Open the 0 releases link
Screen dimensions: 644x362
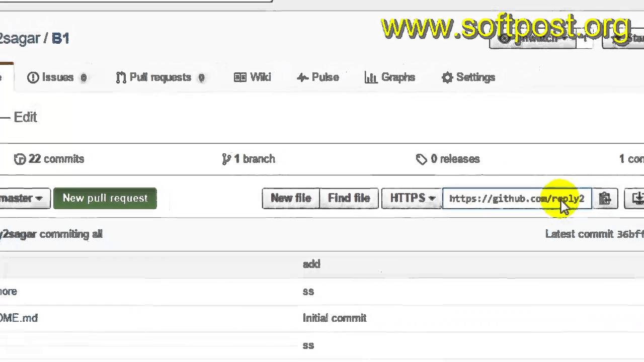pos(448,159)
